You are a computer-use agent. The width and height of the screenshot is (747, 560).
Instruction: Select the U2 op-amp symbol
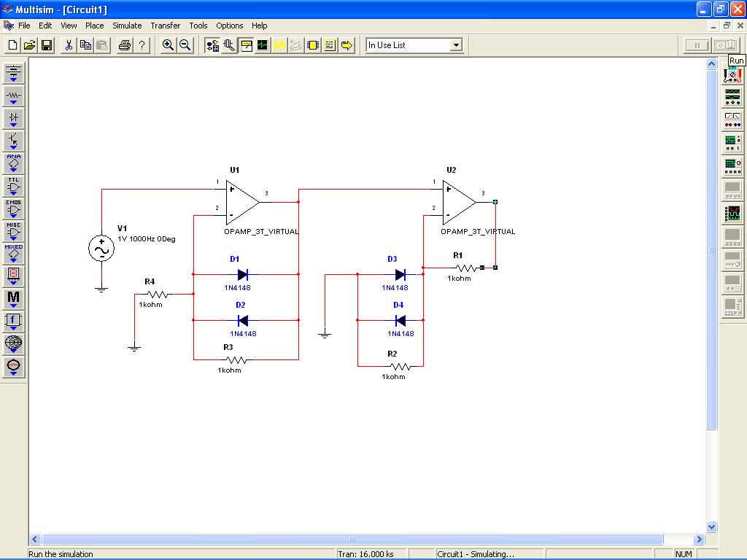[459, 203]
